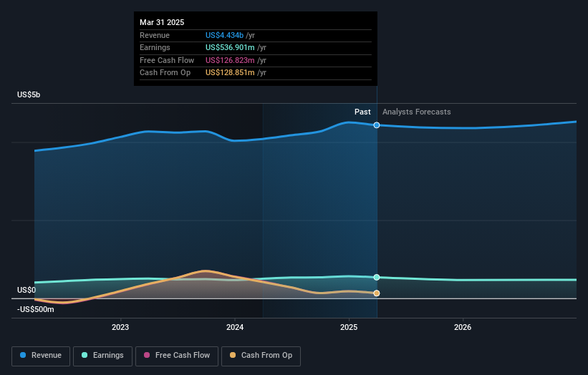Click the US$536.901m earnings value
Viewport: 588px width, 375px height.
230,47
